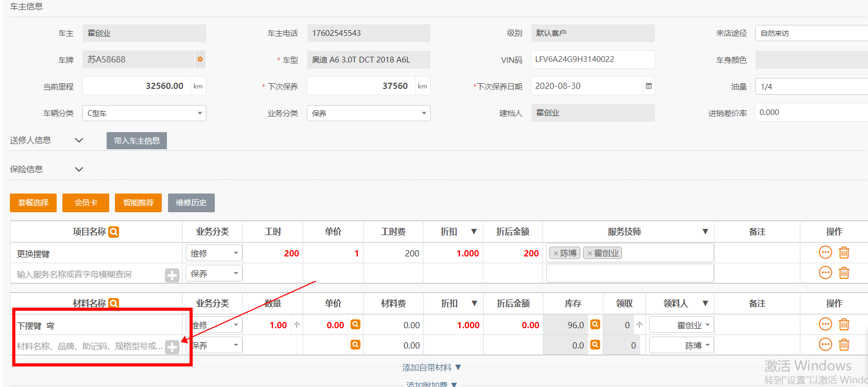Open 服务技师 header dropdown arrow
This screenshot has height=387, width=868.
pyautogui.click(x=705, y=231)
